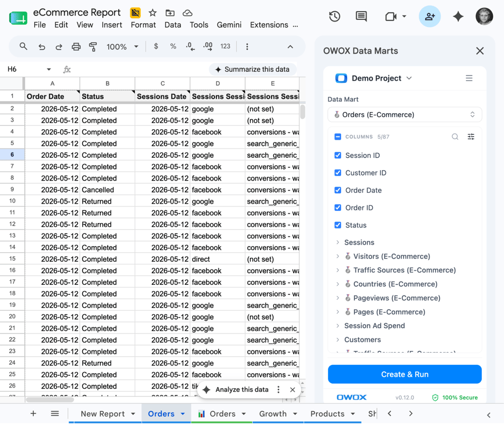This screenshot has height=424, width=504.
Task: Format as percent button
Action: tap(173, 46)
